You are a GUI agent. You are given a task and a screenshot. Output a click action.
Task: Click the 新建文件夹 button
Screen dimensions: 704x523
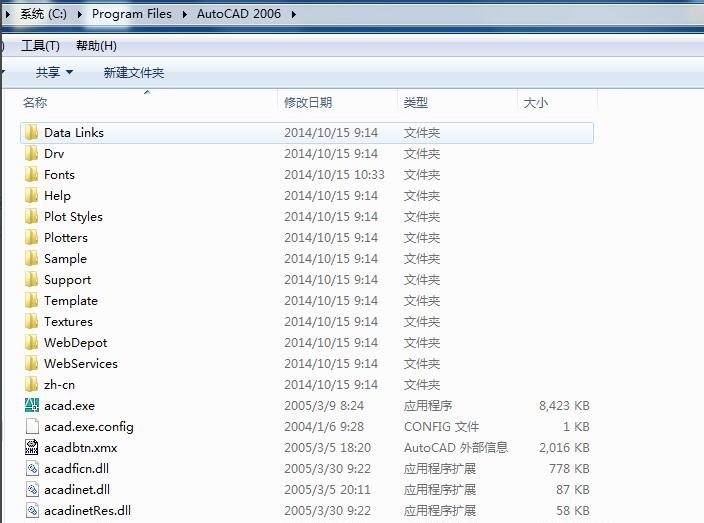pyautogui.click(x=134, y=72)
